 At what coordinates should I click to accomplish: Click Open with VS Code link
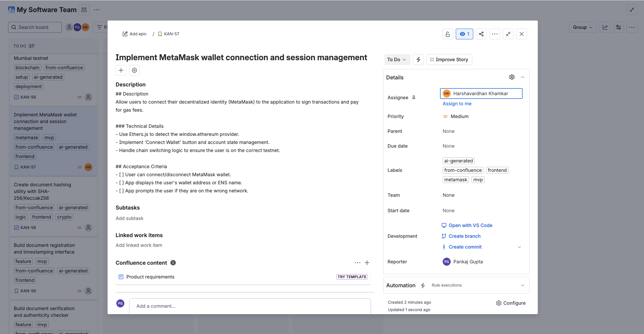467,225
